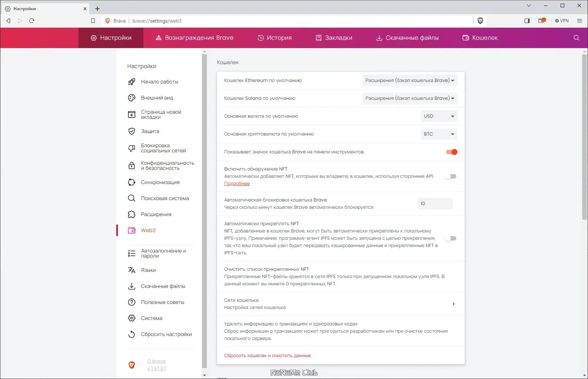588x379 pixels.
Task: Click the palette icon for Внешний вид
Action: 132,98
